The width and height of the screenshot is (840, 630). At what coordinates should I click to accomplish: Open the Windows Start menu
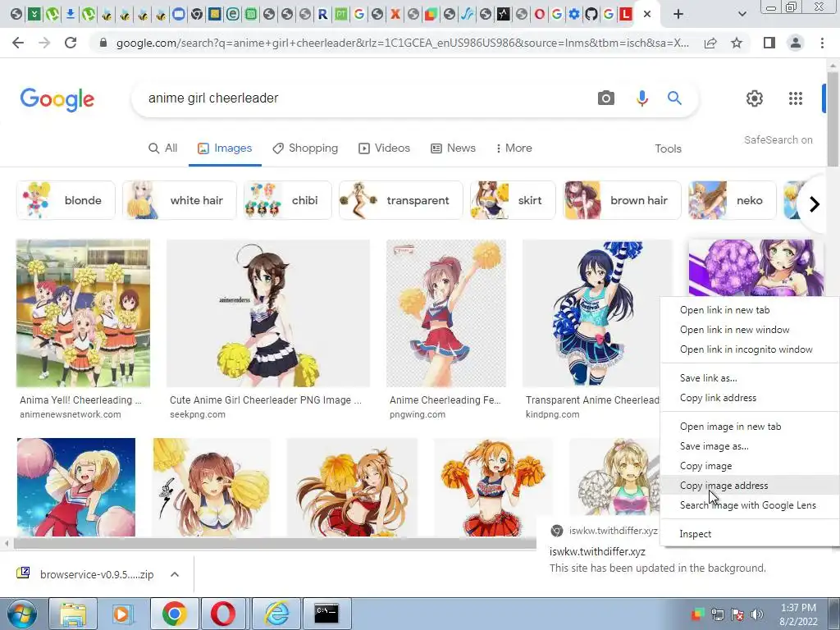pos(21,614)
